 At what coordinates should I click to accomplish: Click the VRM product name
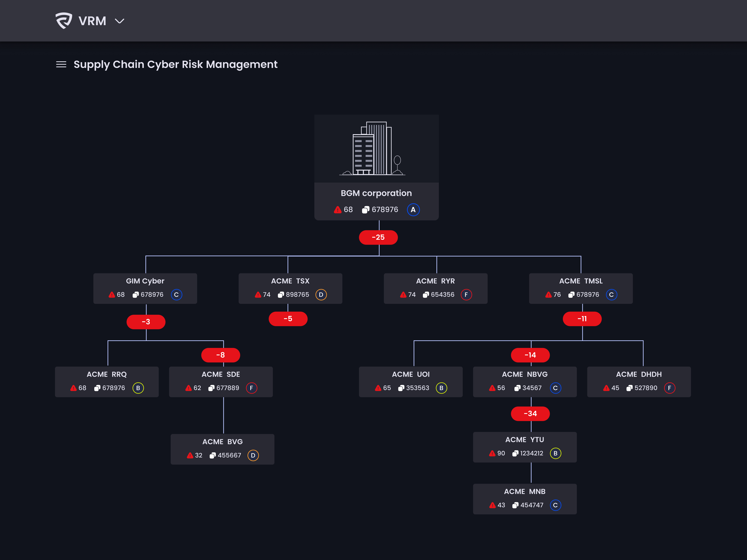click(x=92, y=21)
